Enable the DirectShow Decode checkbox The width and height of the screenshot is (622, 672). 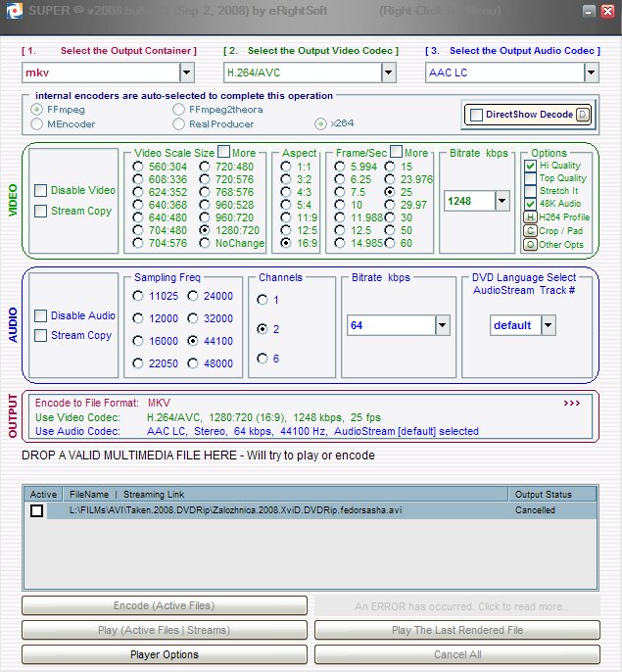click(476, 115)
